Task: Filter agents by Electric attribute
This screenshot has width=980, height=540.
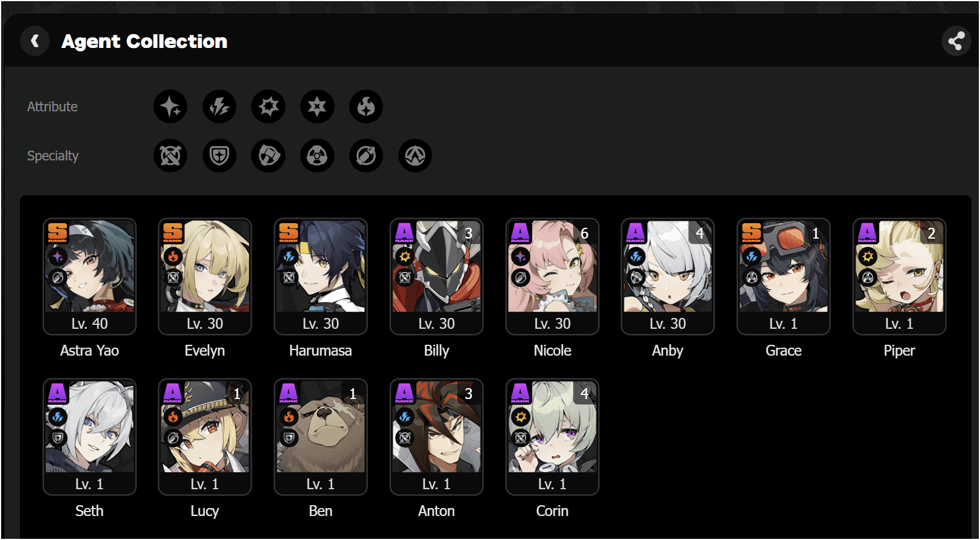Action: point(219,107)
